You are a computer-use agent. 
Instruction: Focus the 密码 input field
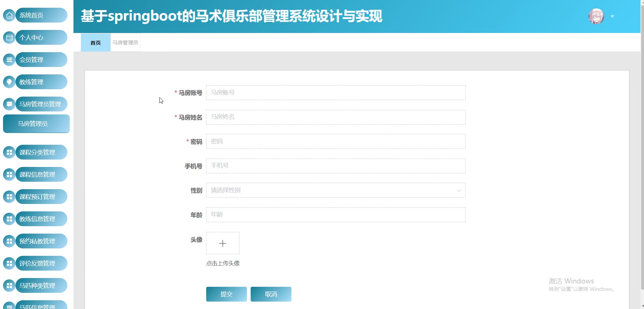point(336,141)
